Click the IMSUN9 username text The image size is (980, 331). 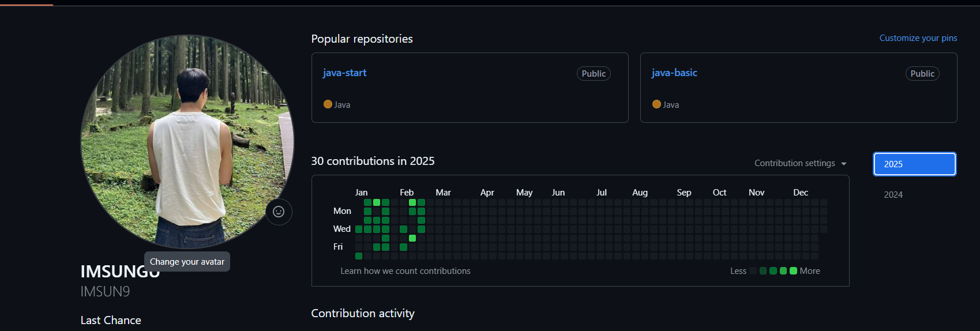point(105,292)
